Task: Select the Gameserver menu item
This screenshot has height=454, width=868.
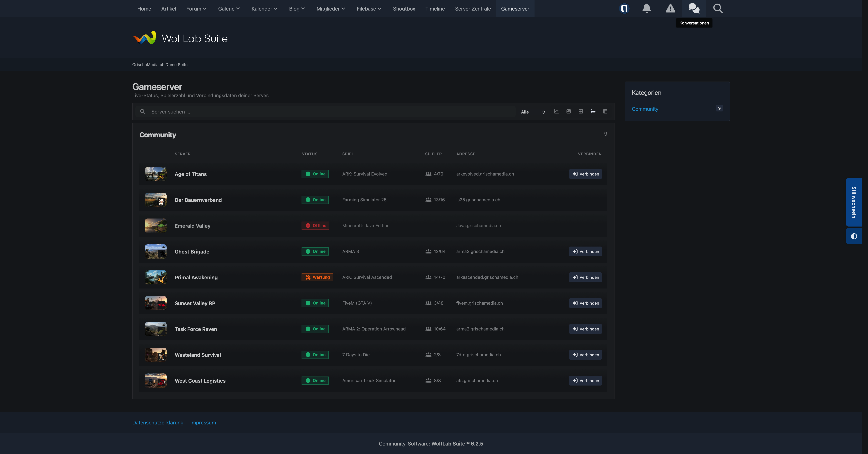Action: coord(515,9)
